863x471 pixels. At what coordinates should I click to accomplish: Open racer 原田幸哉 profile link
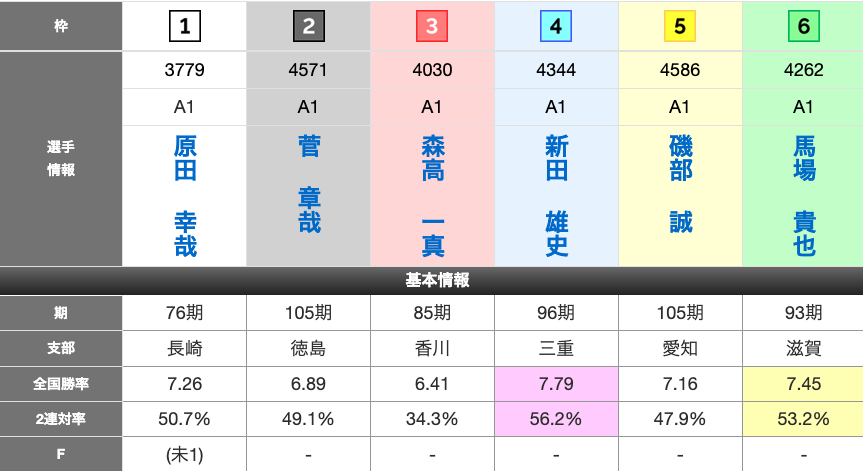pos(185,196)
